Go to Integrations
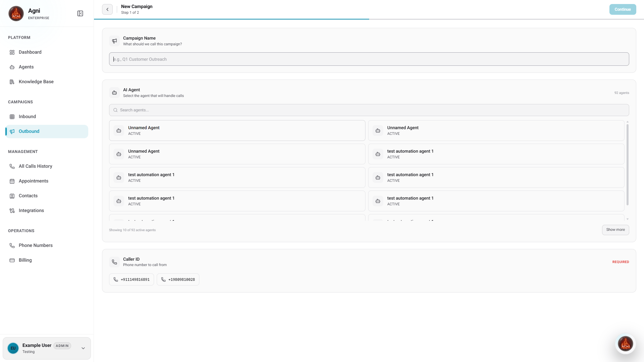 pyautogui.click(x=47, y=211)
